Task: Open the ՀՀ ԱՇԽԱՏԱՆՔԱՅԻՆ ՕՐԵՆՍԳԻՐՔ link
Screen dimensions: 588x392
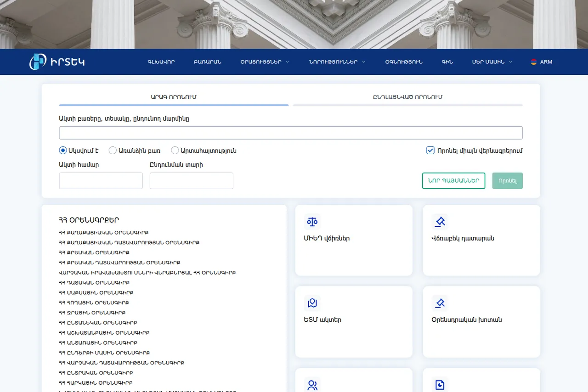Action: (x=104, y=333)
